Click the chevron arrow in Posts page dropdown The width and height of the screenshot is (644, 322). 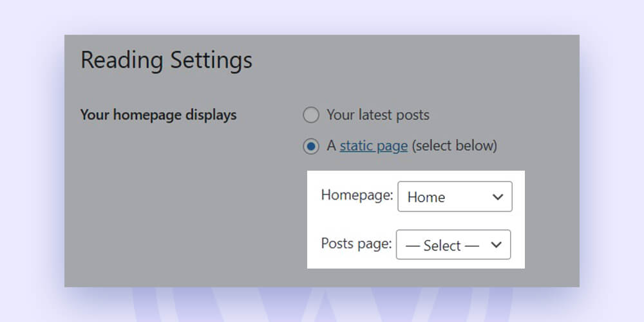[496, 245]
